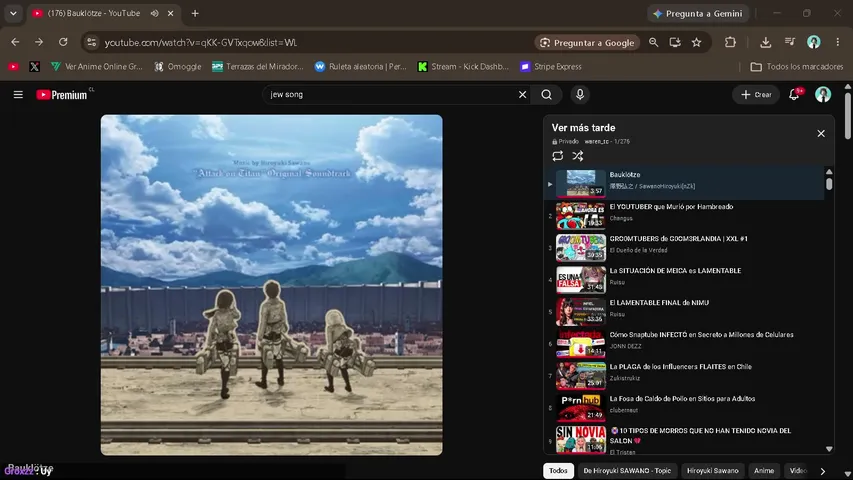Click the Pregunta a Gemini button
Screen dimensions: 853x480
[698, 14]
